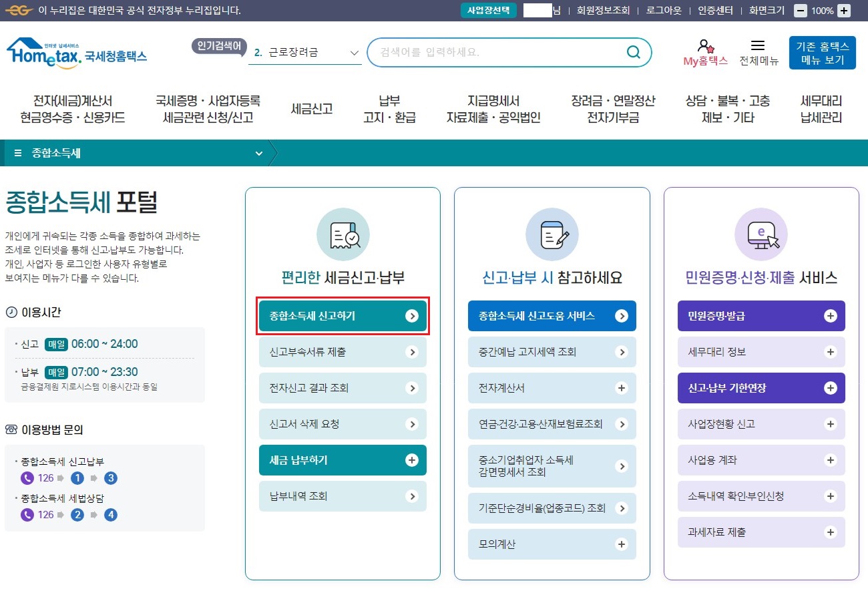Click the government emblem icon in top bar
The width and height of the screenshot is (868, 591).
(19, 11)
